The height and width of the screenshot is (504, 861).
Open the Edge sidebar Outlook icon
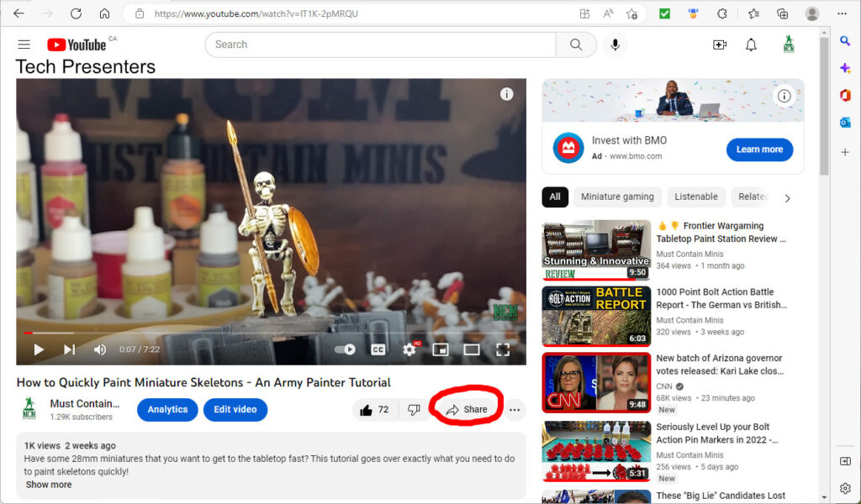point(845,123)
